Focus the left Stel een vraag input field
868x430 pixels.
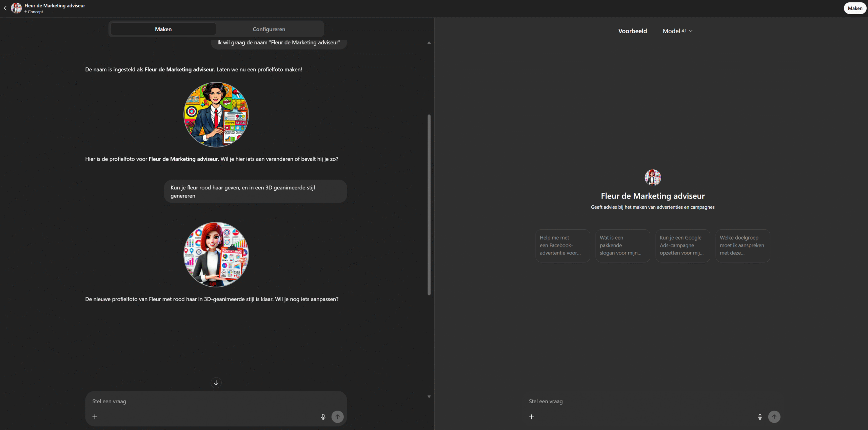pyautogui.click(x=203, y=401)
